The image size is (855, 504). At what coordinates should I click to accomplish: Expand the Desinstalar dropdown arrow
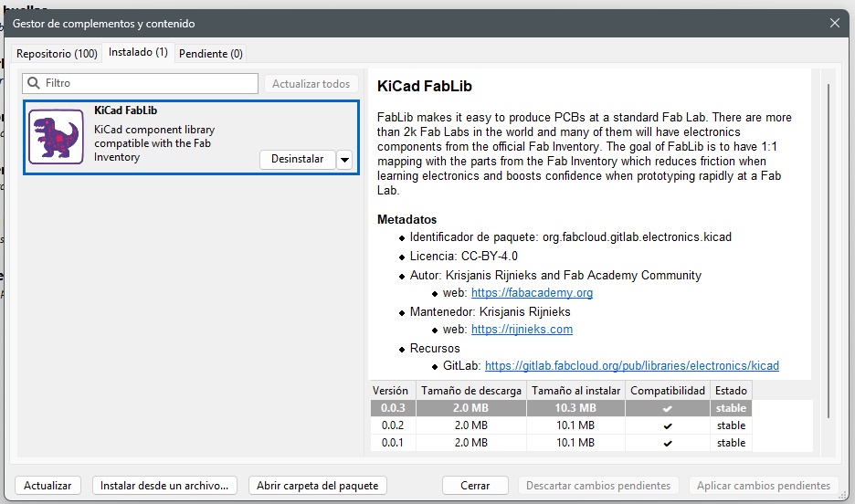[x=344, y=159]
